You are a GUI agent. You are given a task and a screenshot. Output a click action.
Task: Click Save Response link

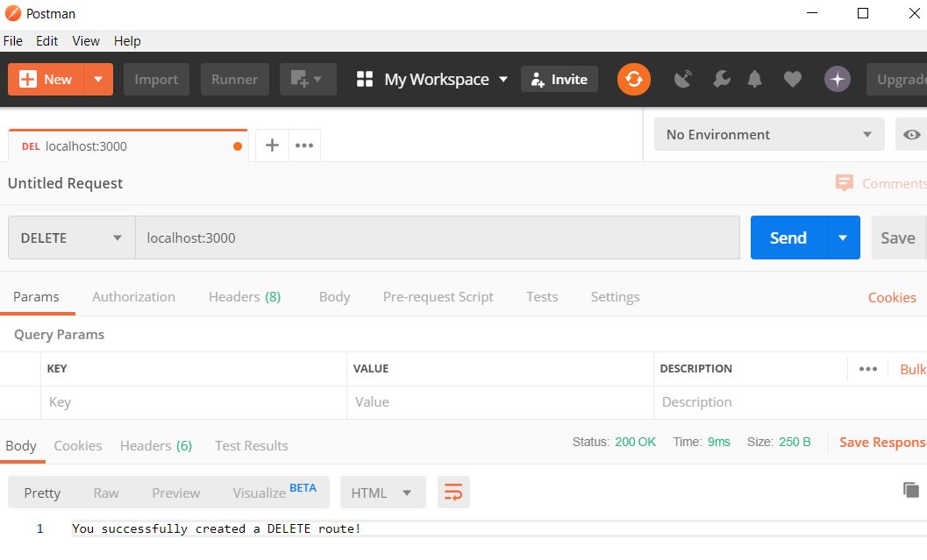coord(883,442)
